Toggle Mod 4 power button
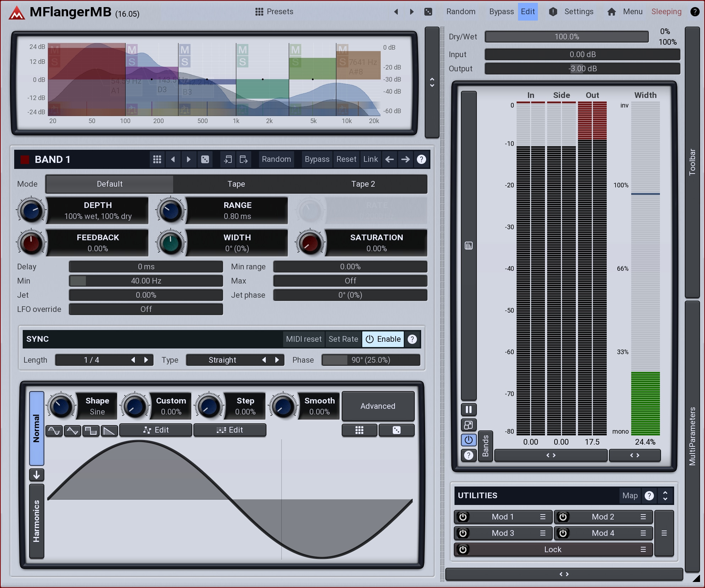 click(563, 533)
